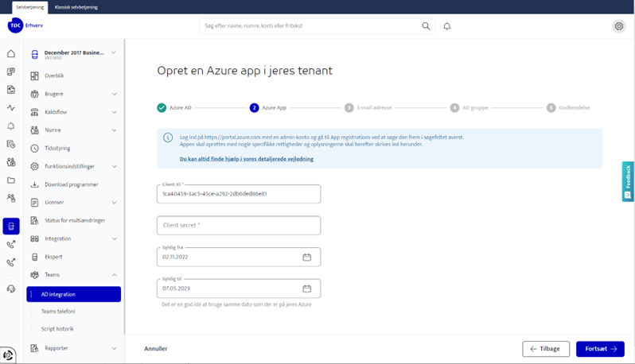Image resolution: width=635 pixels, height=364 pixels.
Task: Expand the Licenser menu chevron
Action: point(115,203)
